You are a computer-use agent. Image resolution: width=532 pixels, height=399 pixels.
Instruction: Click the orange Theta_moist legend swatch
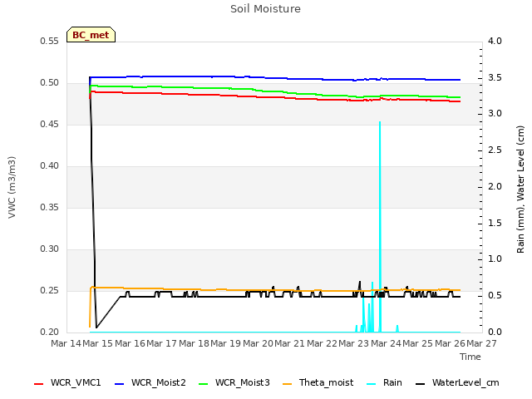pos(287,384)
